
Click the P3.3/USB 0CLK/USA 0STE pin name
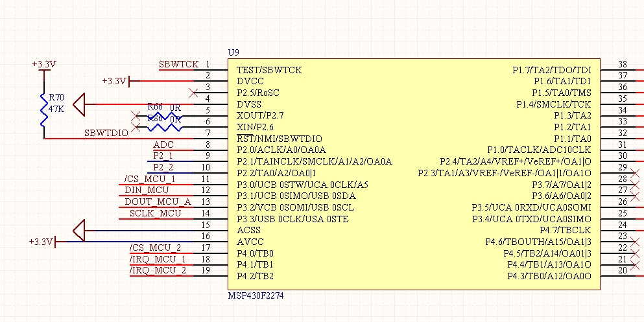point(293,219)
